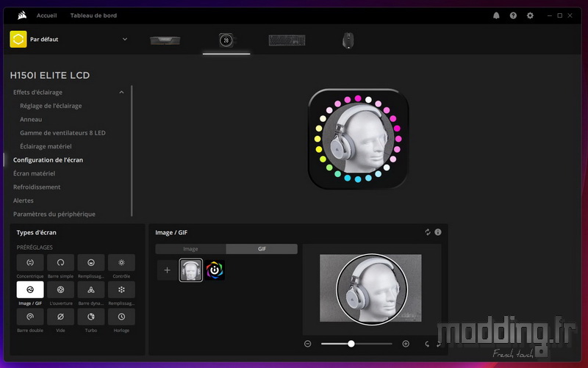Switch to the GIF tab

tap(262, 249)
